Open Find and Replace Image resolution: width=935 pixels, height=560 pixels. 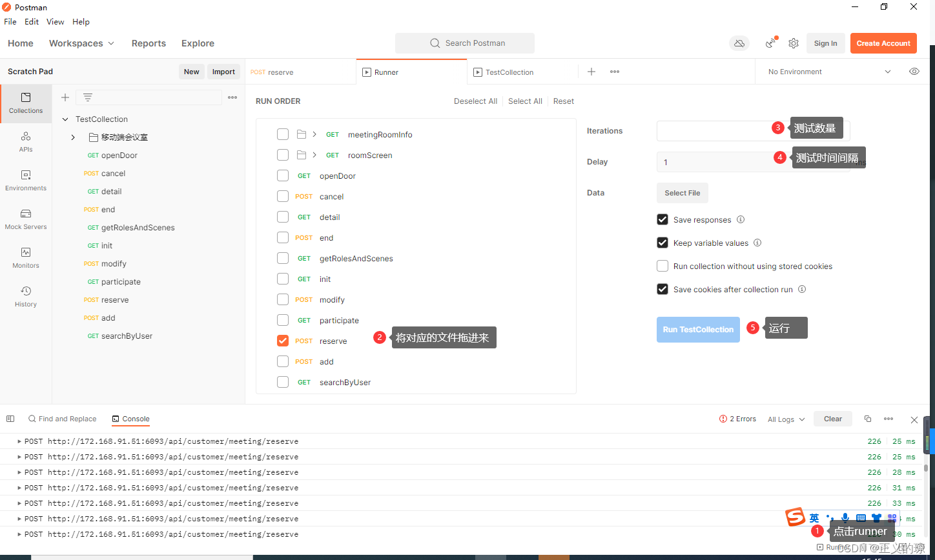click(62, 419)
